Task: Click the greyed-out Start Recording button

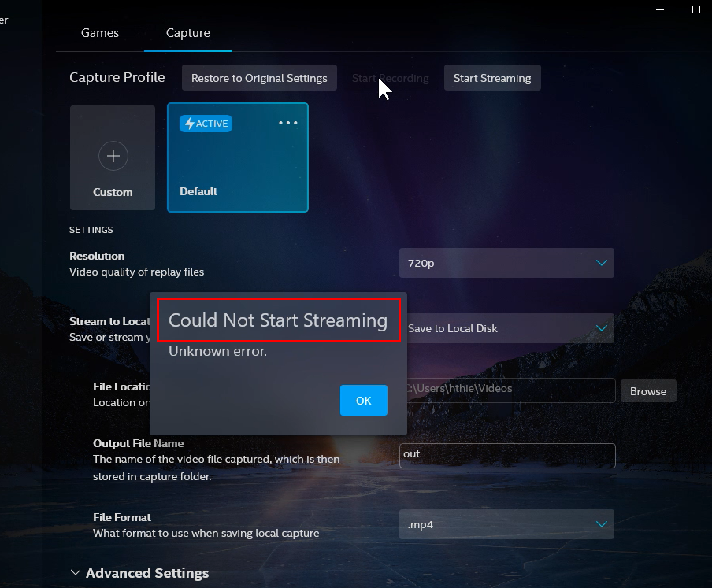Action: [390, 78]
